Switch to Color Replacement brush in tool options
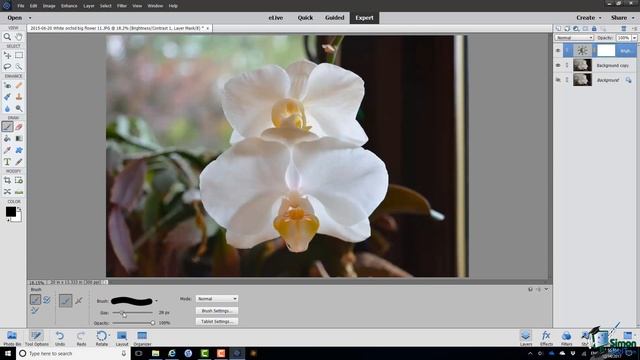 pos(35,311)
